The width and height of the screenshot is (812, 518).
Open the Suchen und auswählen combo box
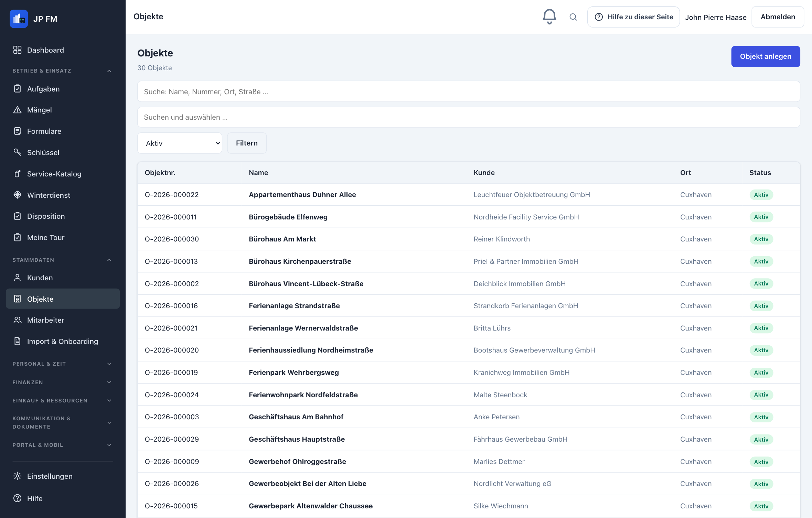point(469,117)
